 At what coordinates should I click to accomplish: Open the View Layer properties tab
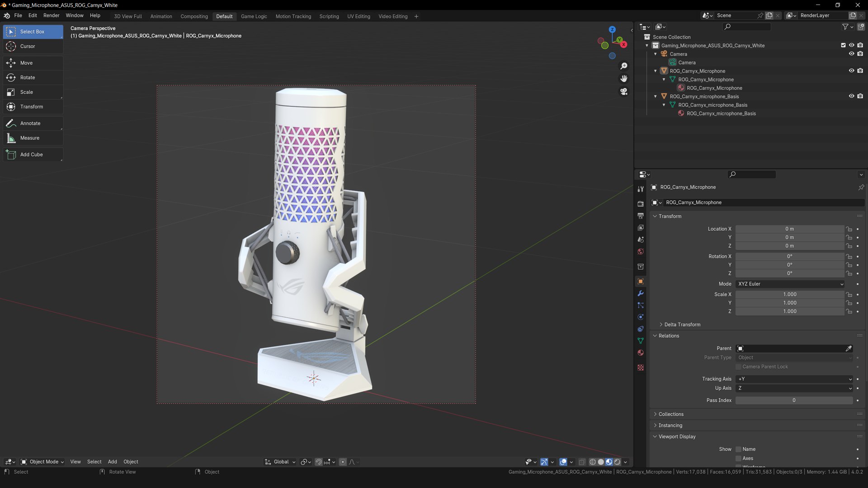(641, 228)
